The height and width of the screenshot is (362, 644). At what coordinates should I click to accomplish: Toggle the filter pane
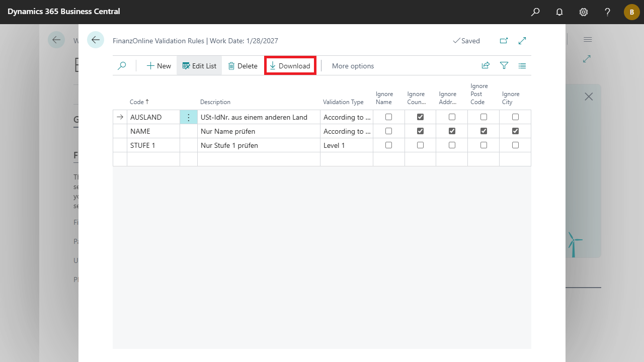tap(504, 66)
